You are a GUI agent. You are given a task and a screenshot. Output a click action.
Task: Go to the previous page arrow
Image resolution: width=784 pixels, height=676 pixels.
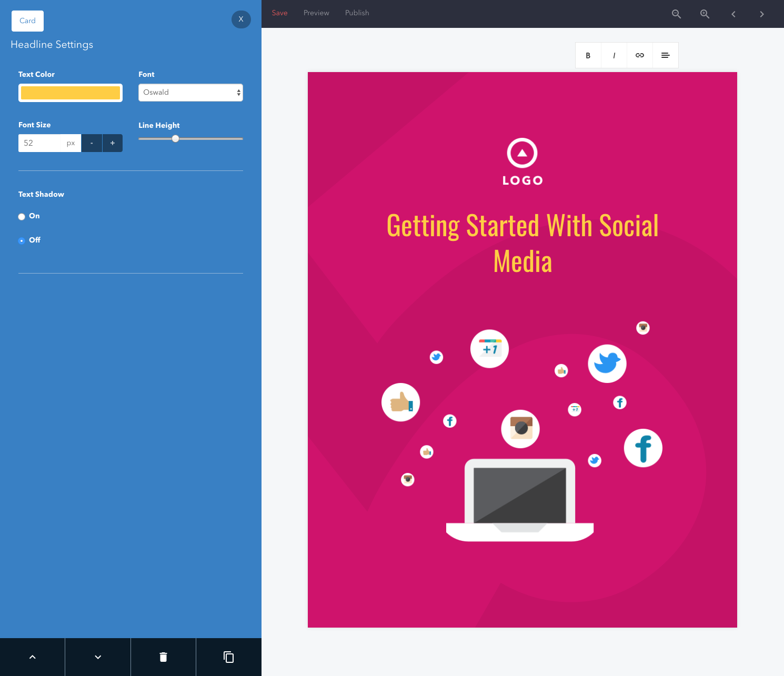(x=733, y=14)
